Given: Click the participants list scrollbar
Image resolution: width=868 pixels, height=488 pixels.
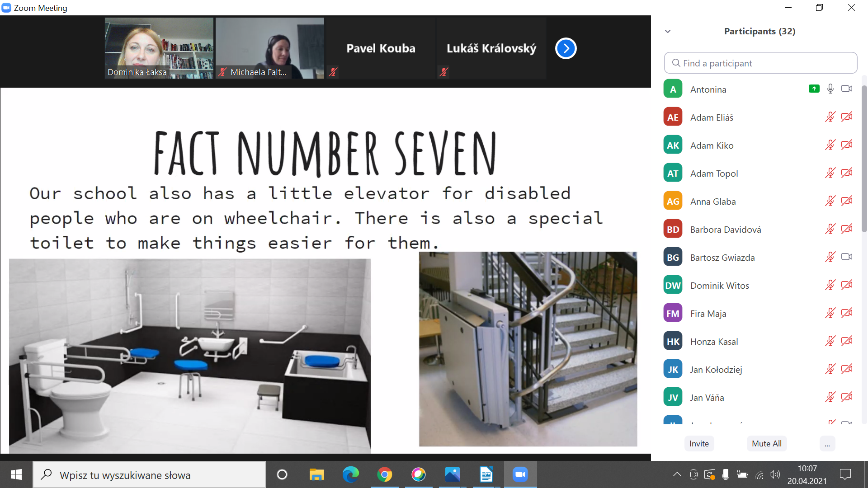Looking at the screenshot, I should [864, 158].
